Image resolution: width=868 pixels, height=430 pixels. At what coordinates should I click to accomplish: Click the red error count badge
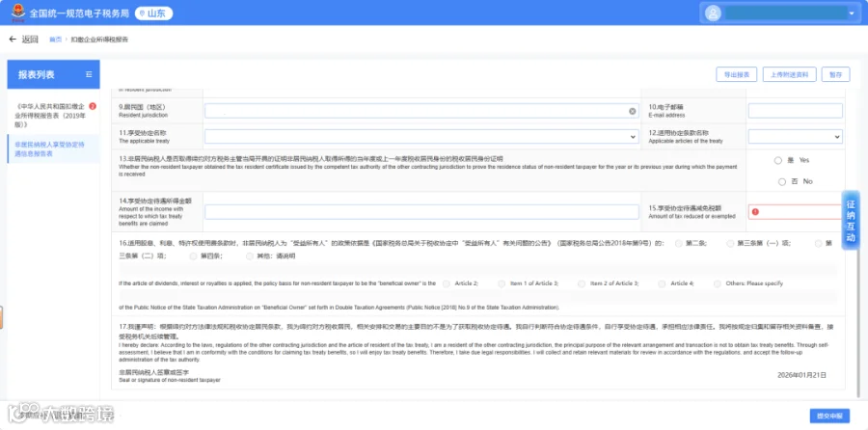tap(93, 106)
